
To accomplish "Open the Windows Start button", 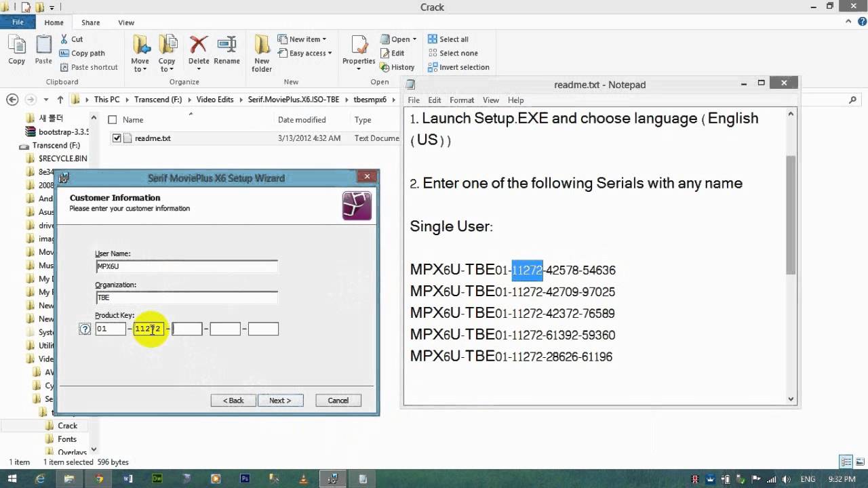I will 12,479.
